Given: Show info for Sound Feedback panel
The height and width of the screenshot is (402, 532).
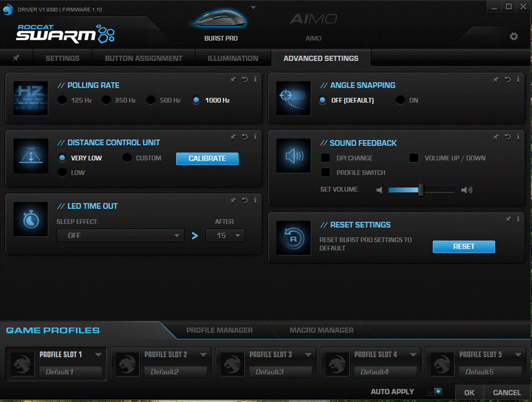Looking at the screenshot, I should coord(518,137).
